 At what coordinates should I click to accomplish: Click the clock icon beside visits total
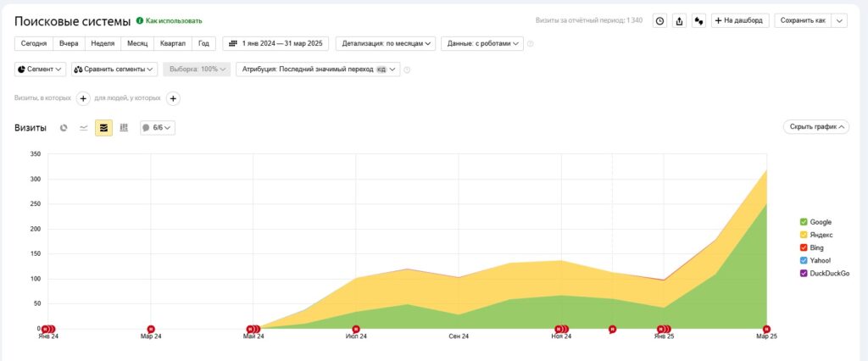point(659,20)
